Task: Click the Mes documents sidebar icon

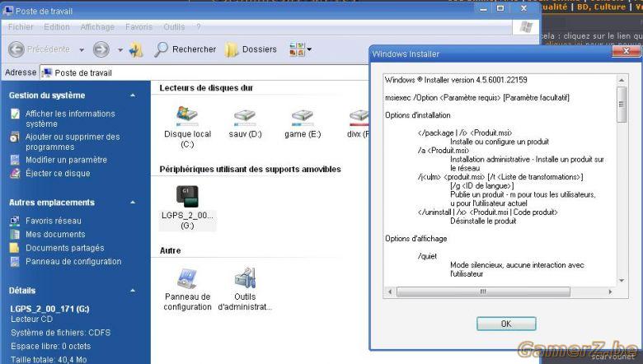Action: [15, 234]
